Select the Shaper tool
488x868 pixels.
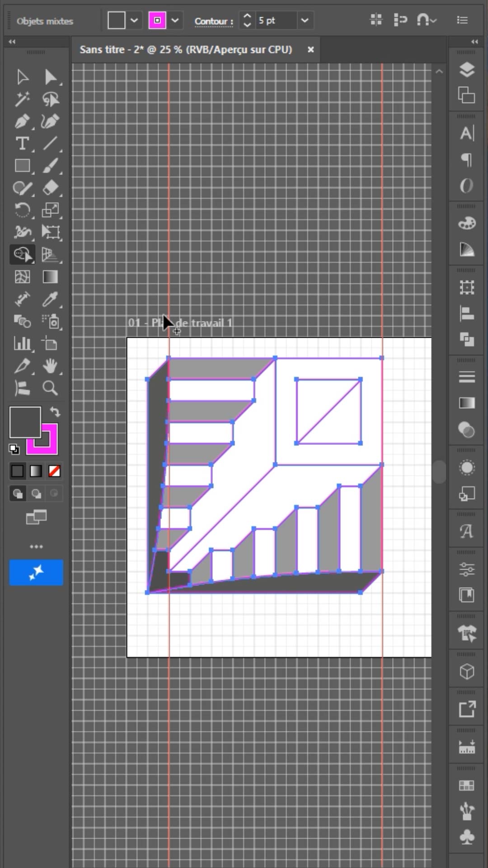pos(22,188)
